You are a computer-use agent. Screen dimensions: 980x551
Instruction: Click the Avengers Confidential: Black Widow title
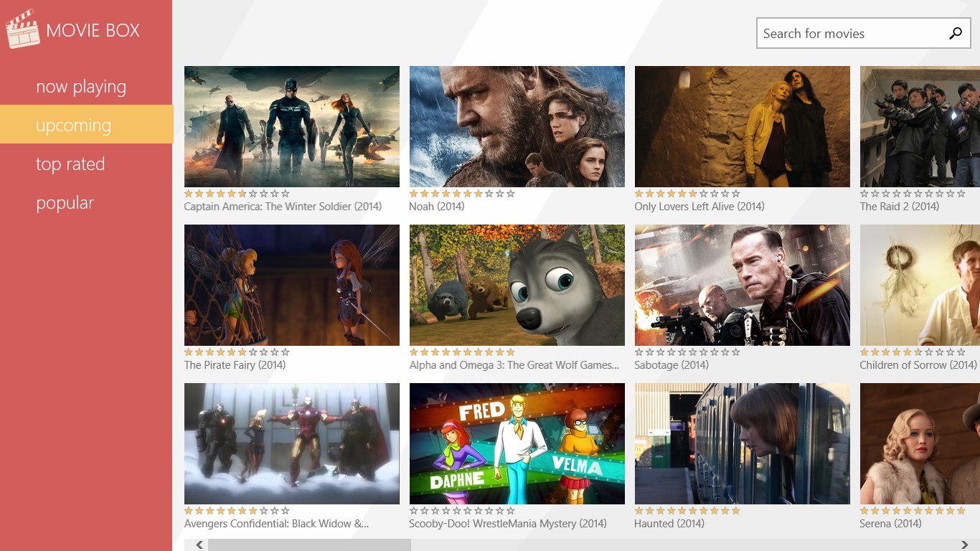276,524
